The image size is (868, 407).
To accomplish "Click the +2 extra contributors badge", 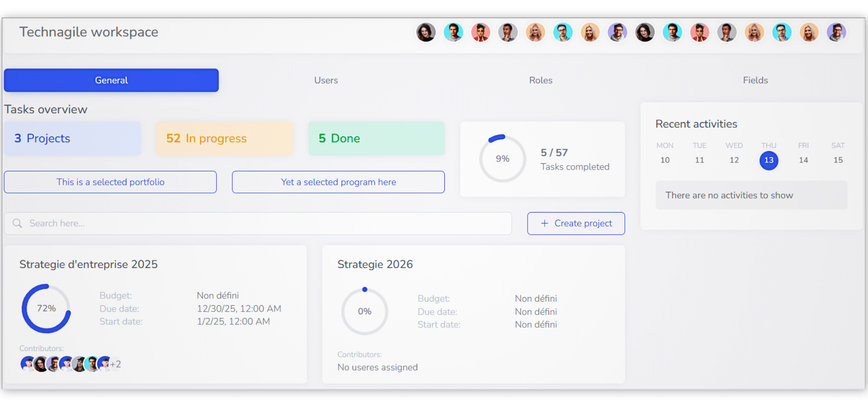I will click(116, 364).
